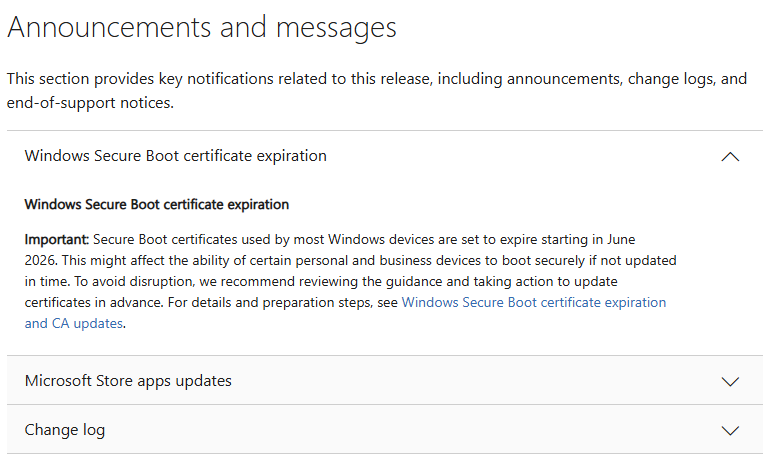Expand the Change log section

click(x=65, y=430)
